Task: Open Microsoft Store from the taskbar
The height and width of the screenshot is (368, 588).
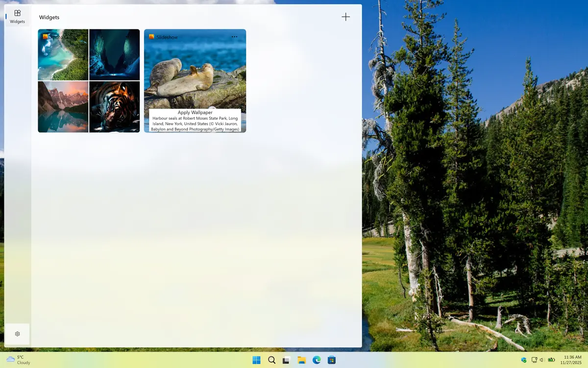Action: 332,360
